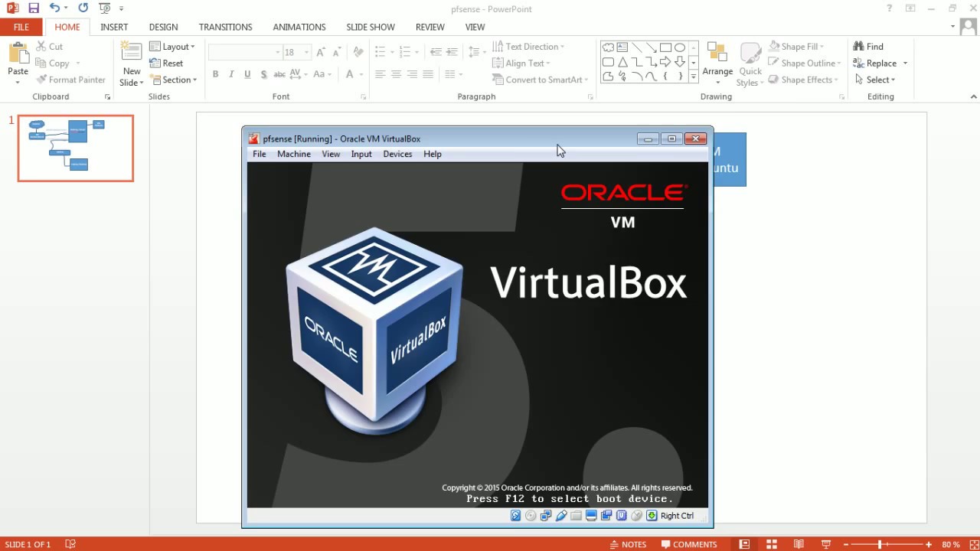Collapse the ribbon with the chevron

(974, 96)
